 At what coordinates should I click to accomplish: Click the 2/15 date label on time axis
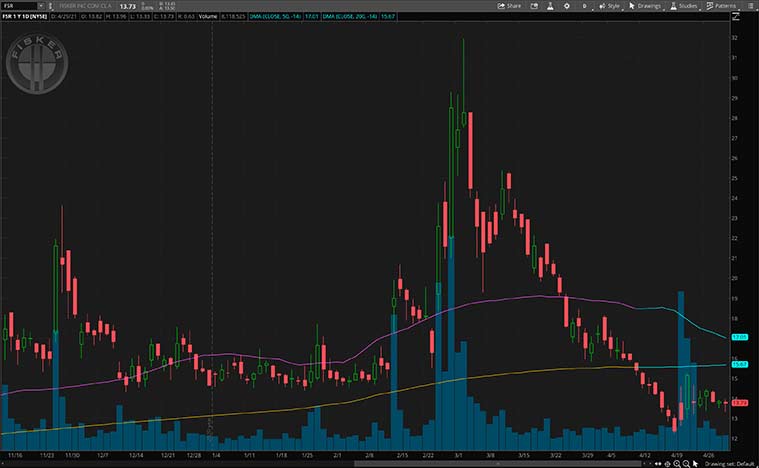click(x=402, y=455)
